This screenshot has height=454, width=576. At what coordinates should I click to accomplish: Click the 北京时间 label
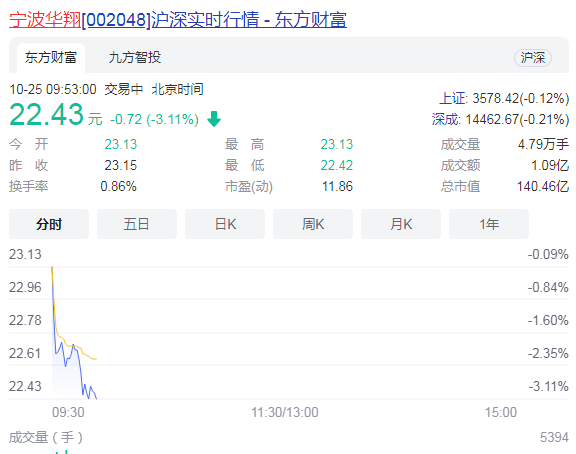pyautogui.click(x=177, y=89)
